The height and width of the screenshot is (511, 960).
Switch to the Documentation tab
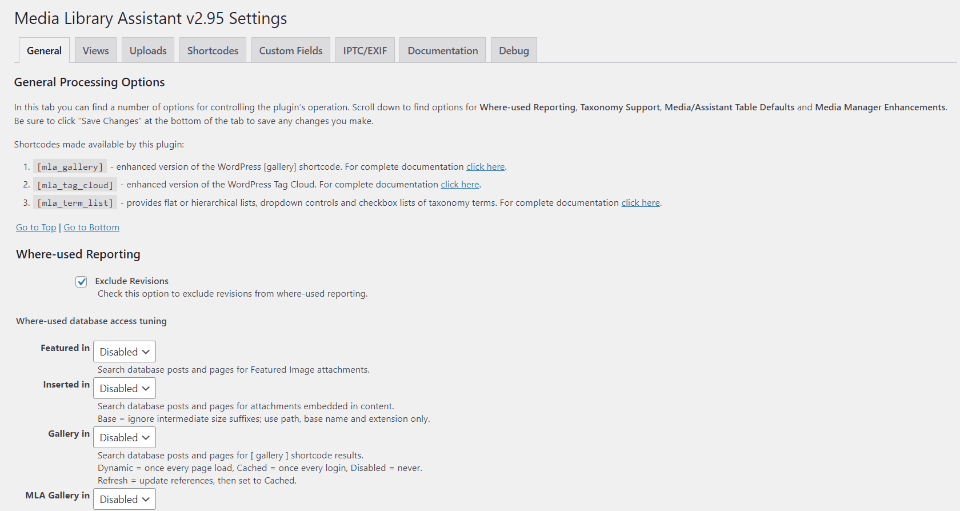(x=443, y=51)
